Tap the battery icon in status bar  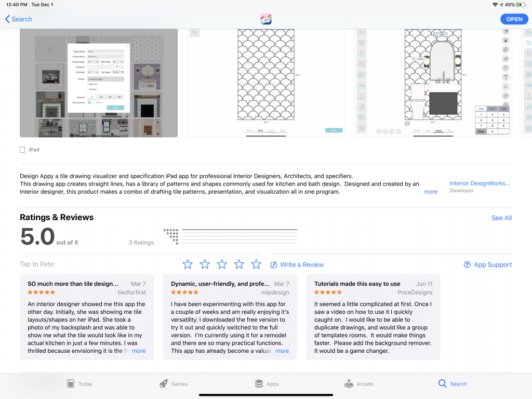point(521,5)
